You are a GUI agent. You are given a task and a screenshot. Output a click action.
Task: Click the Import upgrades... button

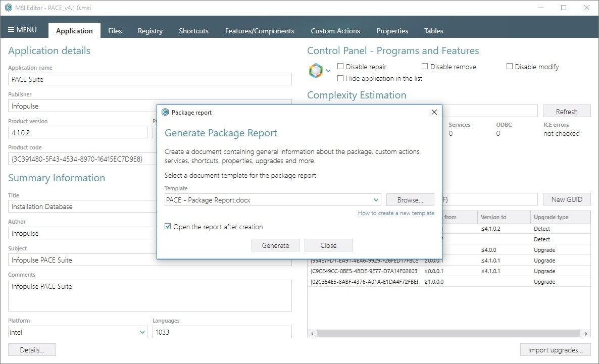click(x=556, y=350)
